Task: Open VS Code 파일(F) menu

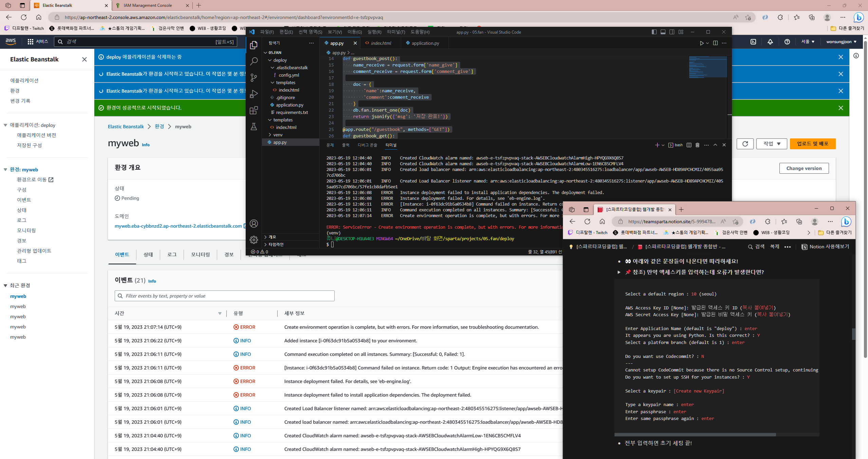Action: [267, 32]
